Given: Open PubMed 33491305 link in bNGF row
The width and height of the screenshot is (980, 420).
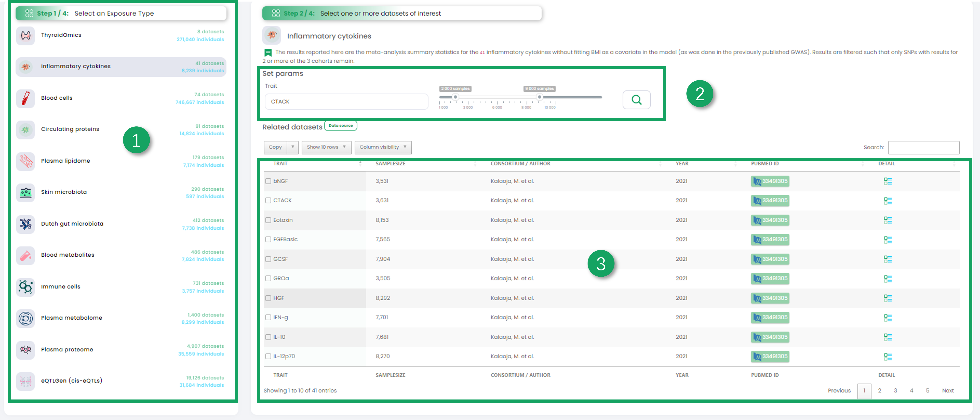Looking at the screenshot, I should 770,181.
